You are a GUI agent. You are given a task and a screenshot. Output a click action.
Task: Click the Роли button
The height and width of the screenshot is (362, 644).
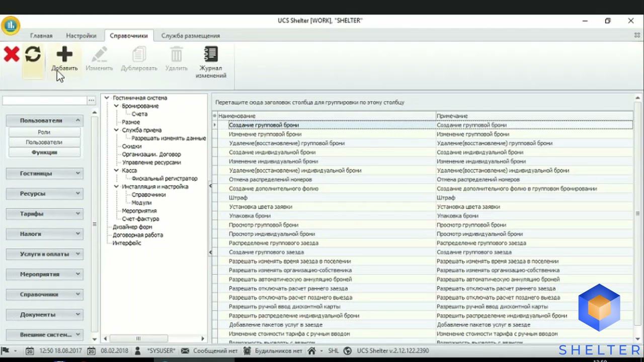[44, 132]
